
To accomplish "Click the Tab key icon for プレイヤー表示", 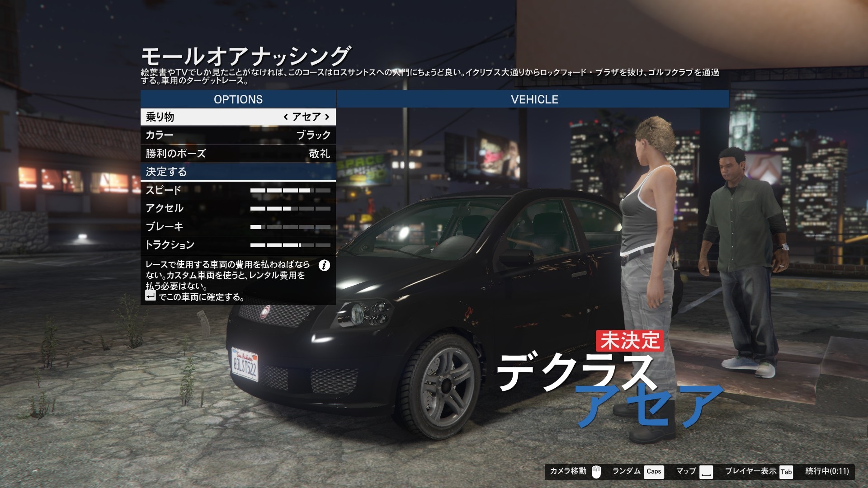I will click(x=786, y=472).
